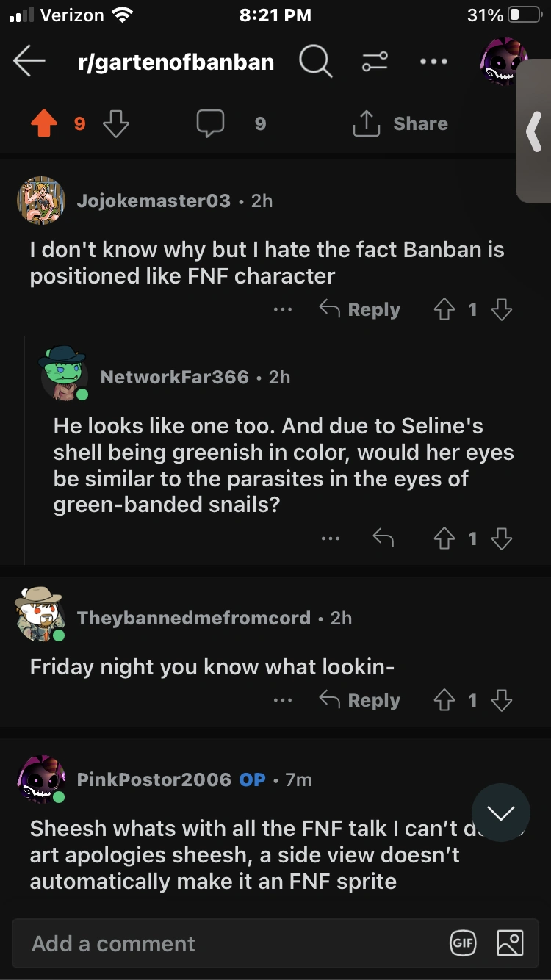This screenshot has height=980, width=551.
Task: Toggle the orange post upvote arrow
Action: click(44, 124)
